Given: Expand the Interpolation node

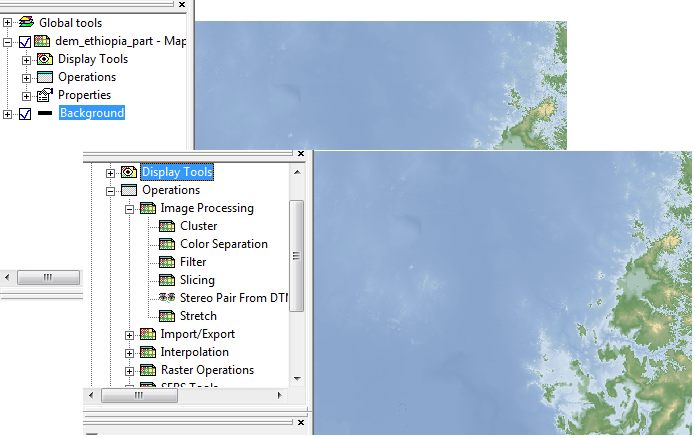Looking at the screenshot, I should coord(129,353).
